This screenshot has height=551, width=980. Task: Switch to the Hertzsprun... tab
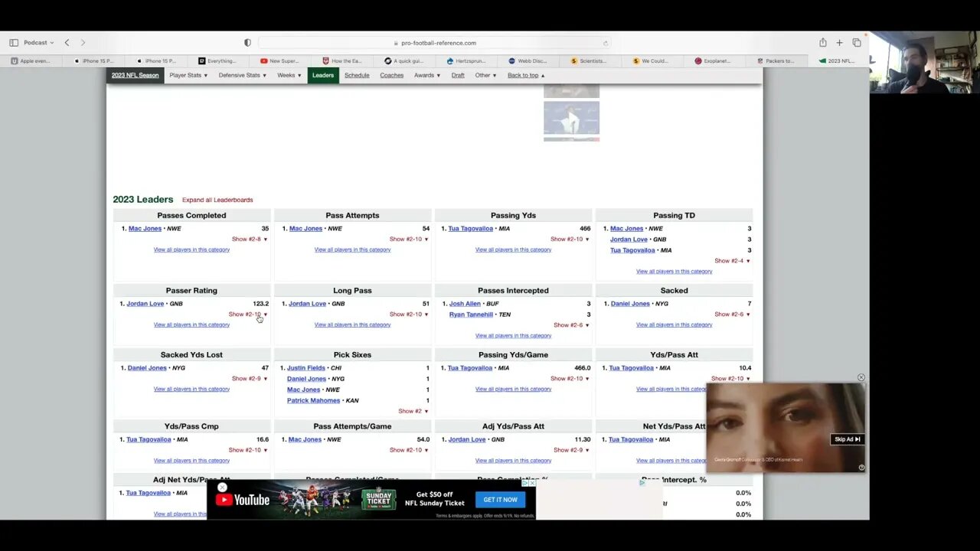click(466, 60)
